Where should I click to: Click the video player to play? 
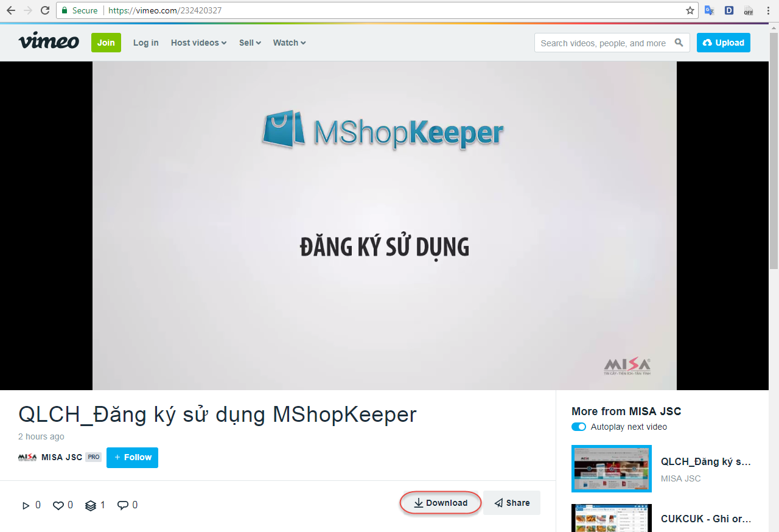(x=385, y=225)
